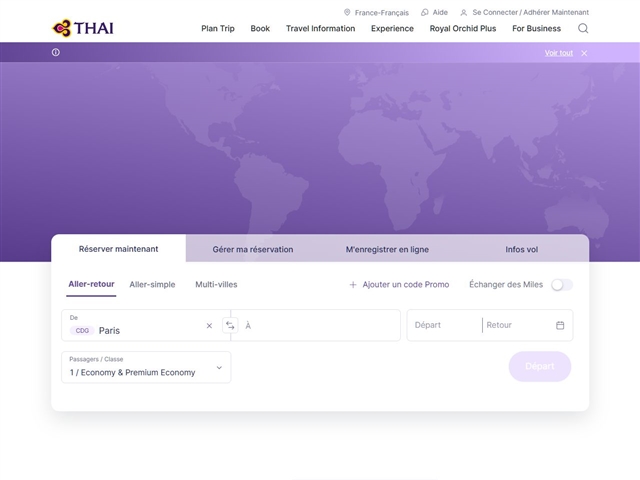This screenshot has width=640, height=480.
Task: Click the Aide help link
Action: [440, 12]
